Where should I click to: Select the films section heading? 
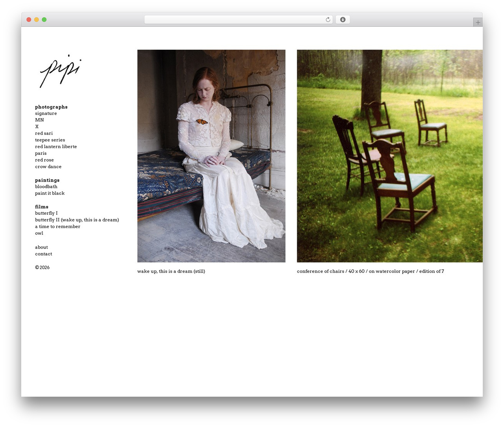coord(42,207)
